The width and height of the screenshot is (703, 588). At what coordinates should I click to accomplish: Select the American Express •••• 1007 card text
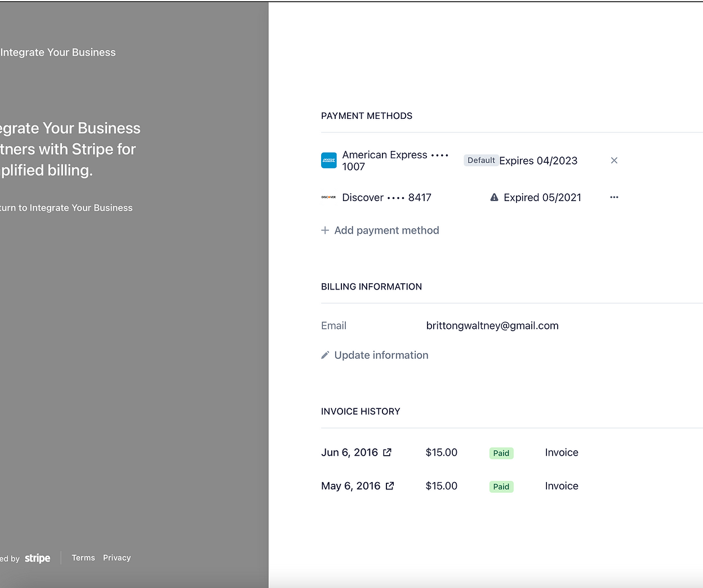395,161
